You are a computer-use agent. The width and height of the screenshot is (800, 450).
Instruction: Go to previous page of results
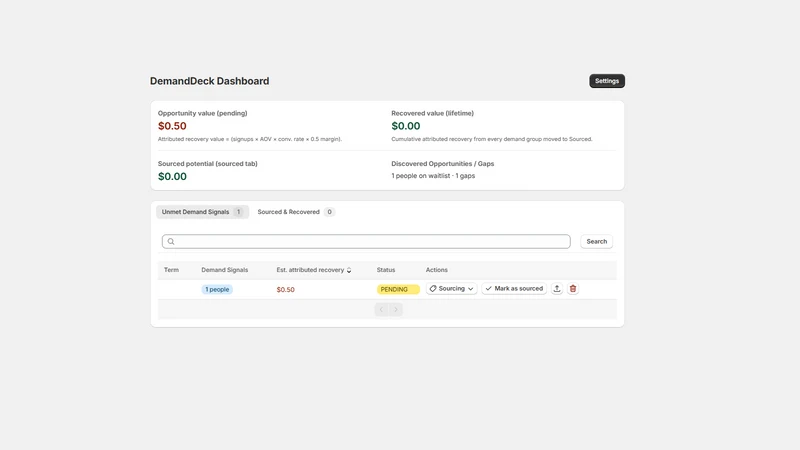[381, 309]
